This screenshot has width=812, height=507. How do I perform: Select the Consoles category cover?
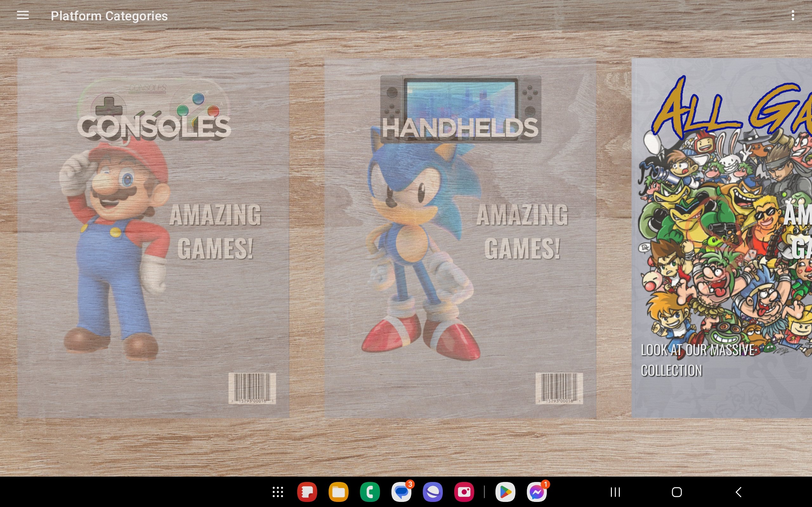tap(153, 238)
